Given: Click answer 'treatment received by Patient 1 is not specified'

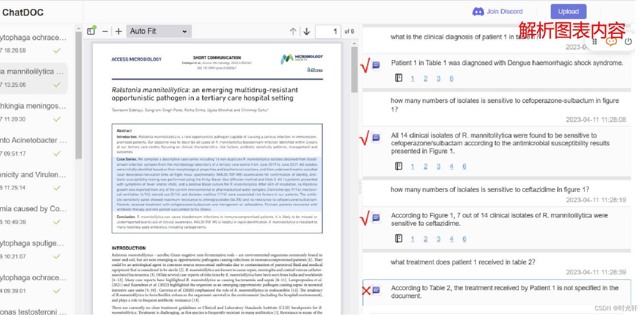Looking at the screenshot, I should pyautogui.click(x=505, y=292).
